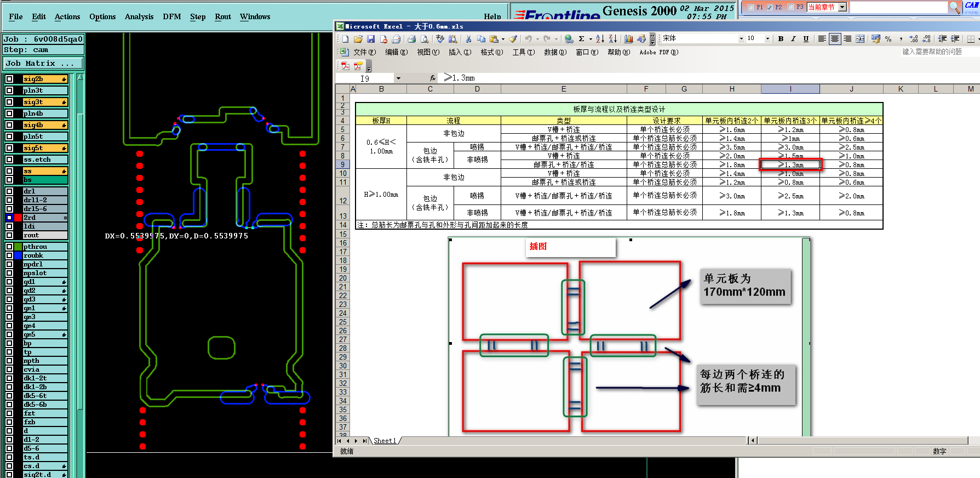Viewport: 980px width, 478px height.
Task: Select column header I in Excel
Action: 790,89
